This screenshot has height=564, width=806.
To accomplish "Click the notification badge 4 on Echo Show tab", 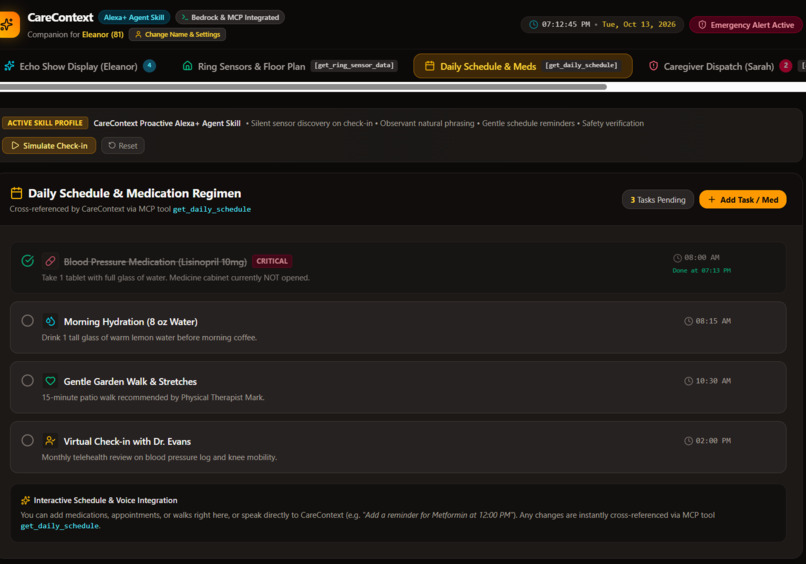I will (x=150, y=66).
